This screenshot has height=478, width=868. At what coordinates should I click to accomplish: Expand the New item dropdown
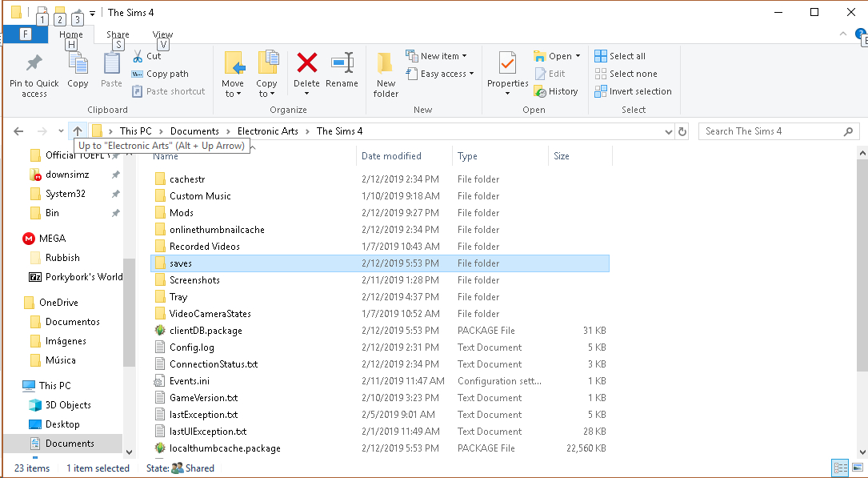tap(465, 56)
